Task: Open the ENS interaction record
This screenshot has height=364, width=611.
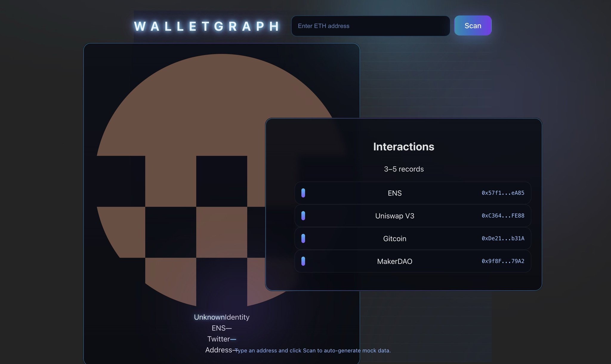Action: (394, 193)
